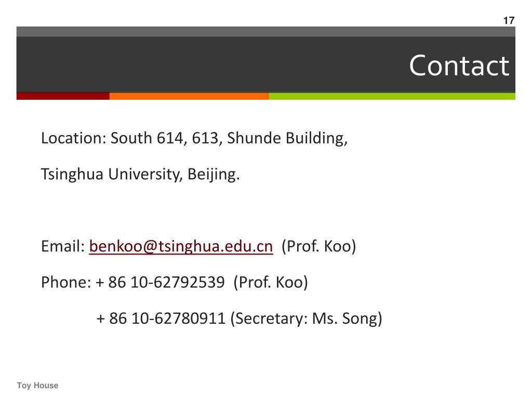Click the dark gray title banner
The width and height of the screenshot is (532, 399).
(265, 64)
